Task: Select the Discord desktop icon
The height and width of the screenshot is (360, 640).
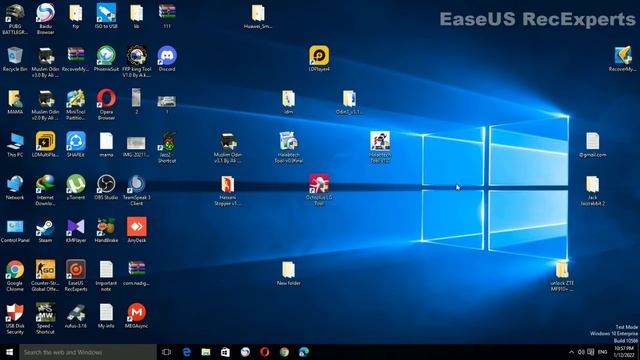Action: 167,58
